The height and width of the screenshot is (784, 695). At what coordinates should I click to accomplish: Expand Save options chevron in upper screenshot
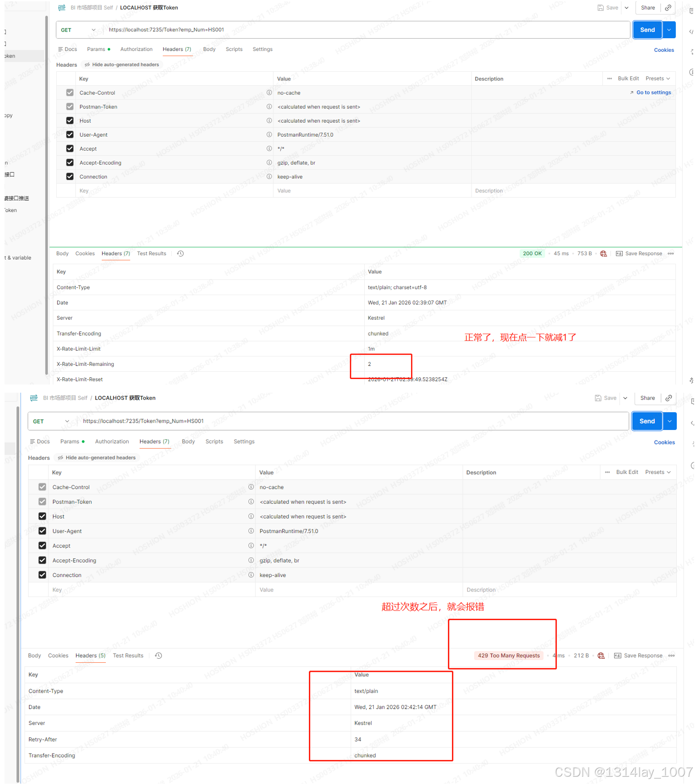[626, 8]
